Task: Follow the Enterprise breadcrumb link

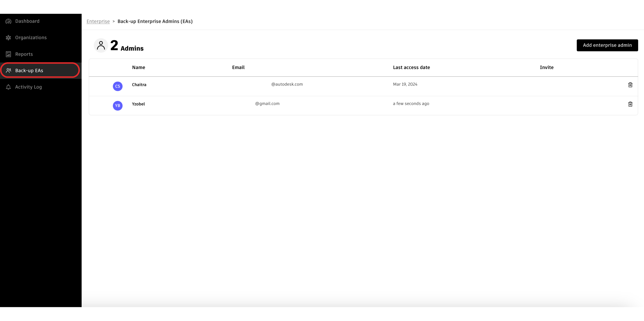Action: coord(98,22)
